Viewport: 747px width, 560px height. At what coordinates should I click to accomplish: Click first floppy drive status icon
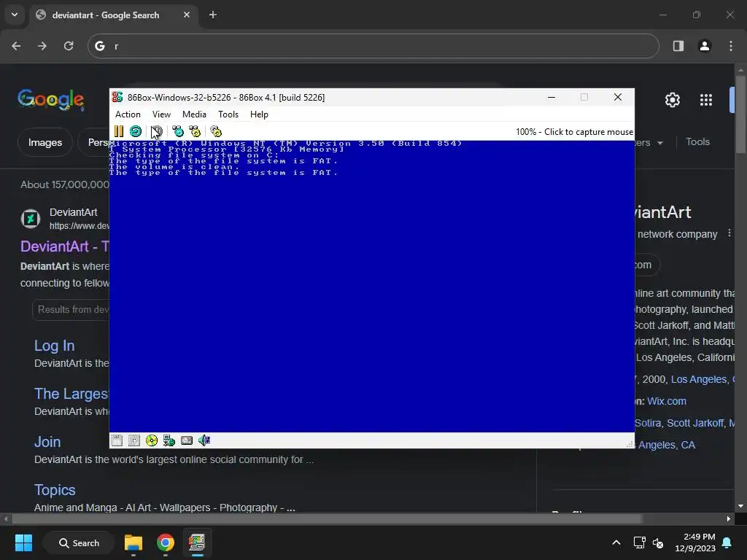(x=117, y=440)
